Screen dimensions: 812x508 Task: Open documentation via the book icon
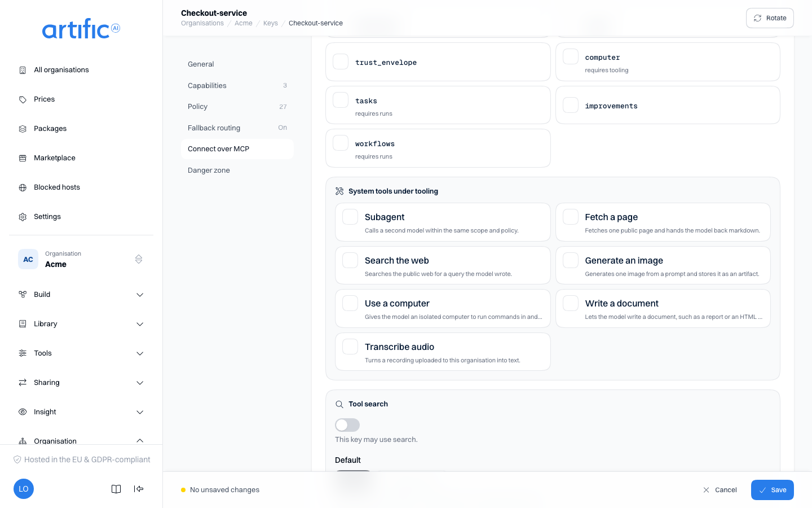[x=116, y=489]
